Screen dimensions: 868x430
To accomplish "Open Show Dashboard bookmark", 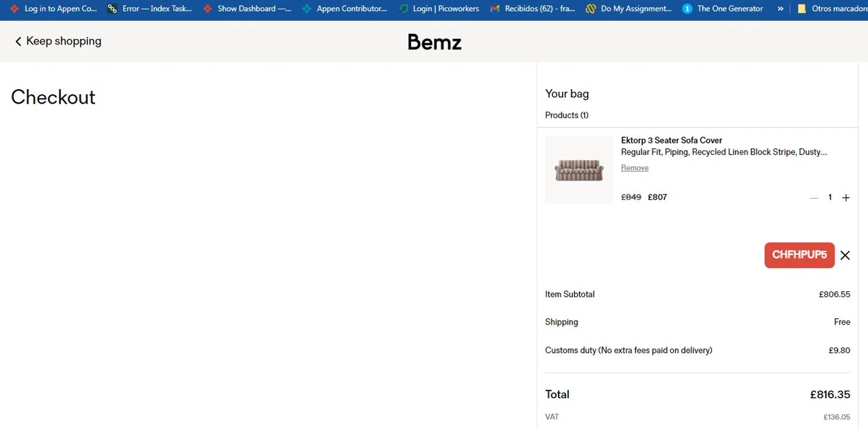I will 248,9.
